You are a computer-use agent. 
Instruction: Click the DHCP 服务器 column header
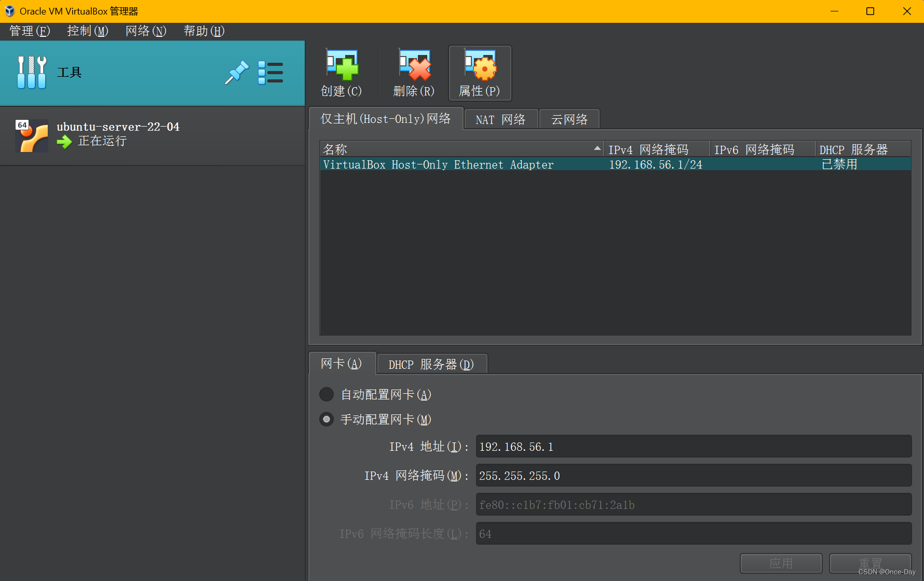tap(864, 149)
